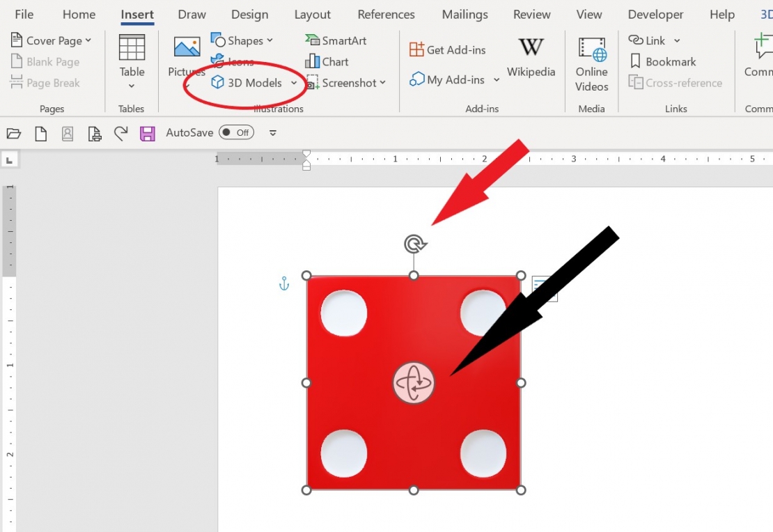Click the anchor symbol next to the image
The height and width of the screenshot is (532, 773).
pos(283,283)
